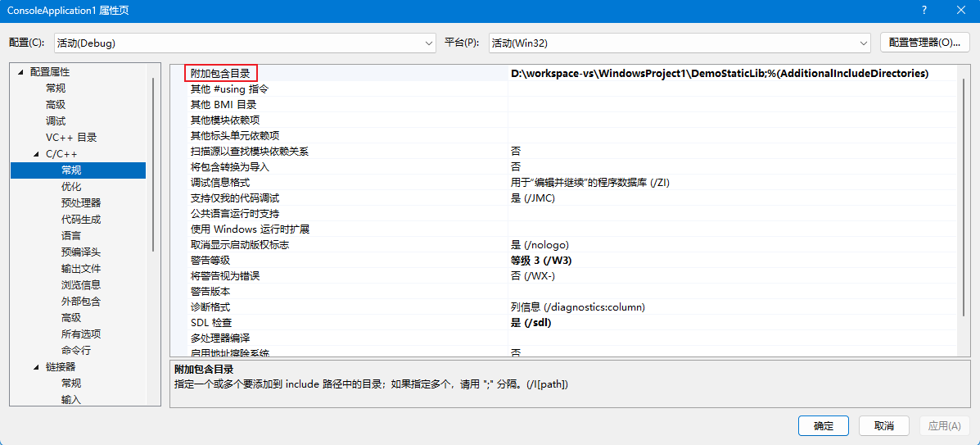Open VC++ 目录 settings page

tap(71, 138)
